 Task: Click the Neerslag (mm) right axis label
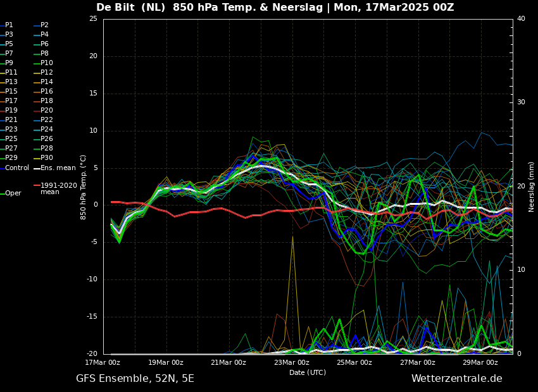532,187
